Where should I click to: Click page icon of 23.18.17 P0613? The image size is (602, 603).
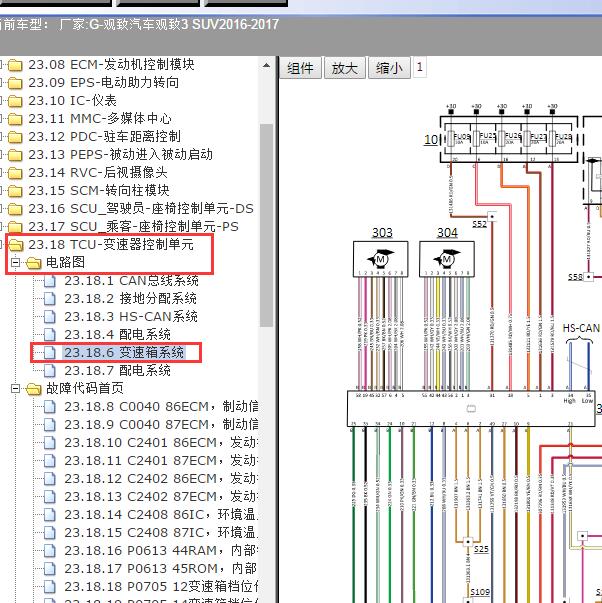[x=50, y=569]
